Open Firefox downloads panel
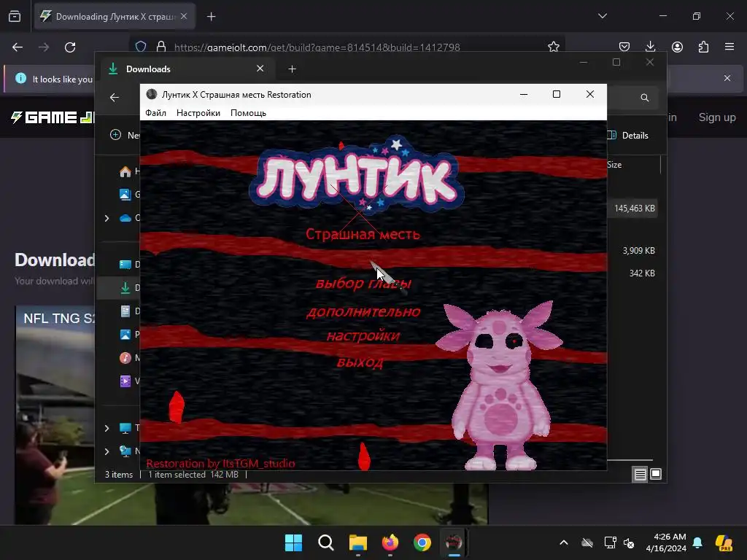The width and height of the screenshot is (747, 560). point(650,47)
